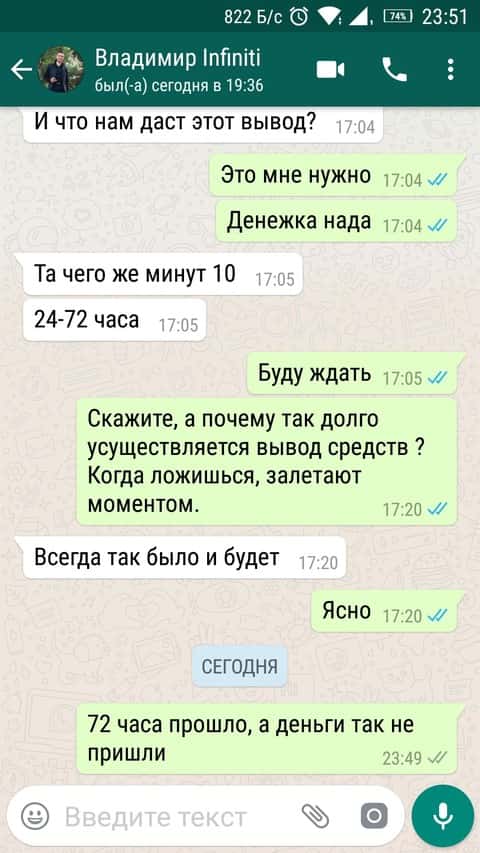Open the three-dot more options menu
The width and height of the screenshot is (480, 853).
tap(450, 70)
